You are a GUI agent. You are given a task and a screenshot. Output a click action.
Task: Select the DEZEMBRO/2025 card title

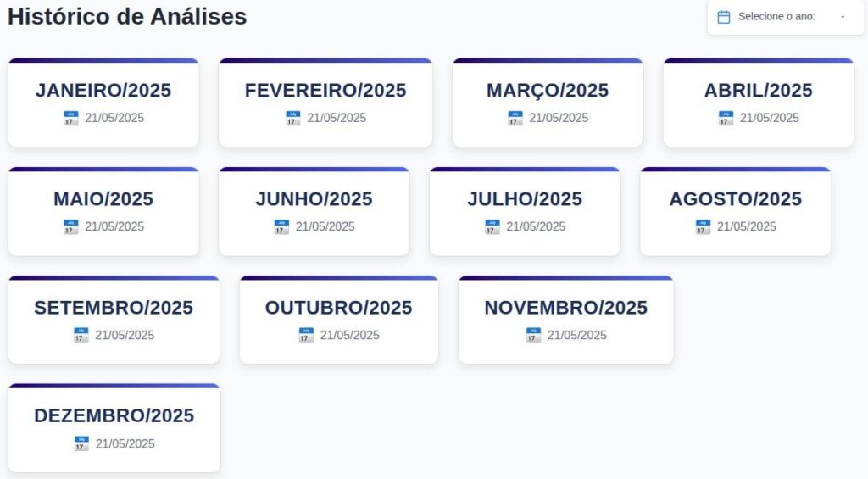point(114,416)
